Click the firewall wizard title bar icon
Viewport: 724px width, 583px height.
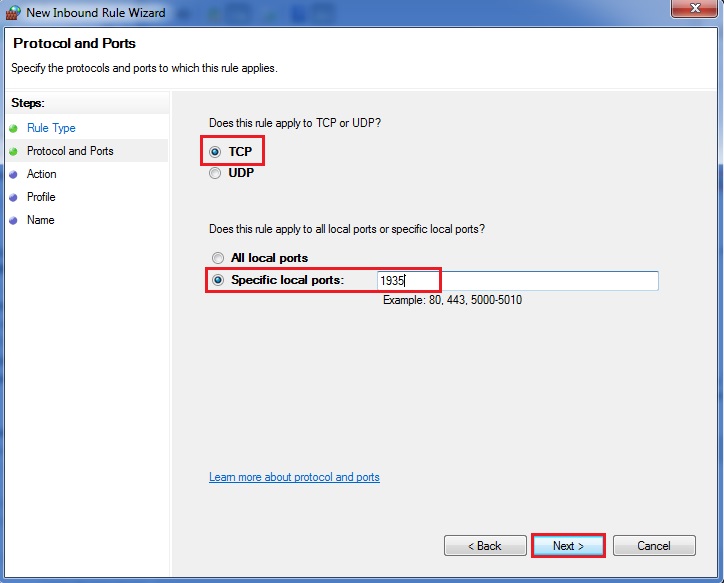tap(14, 13)
